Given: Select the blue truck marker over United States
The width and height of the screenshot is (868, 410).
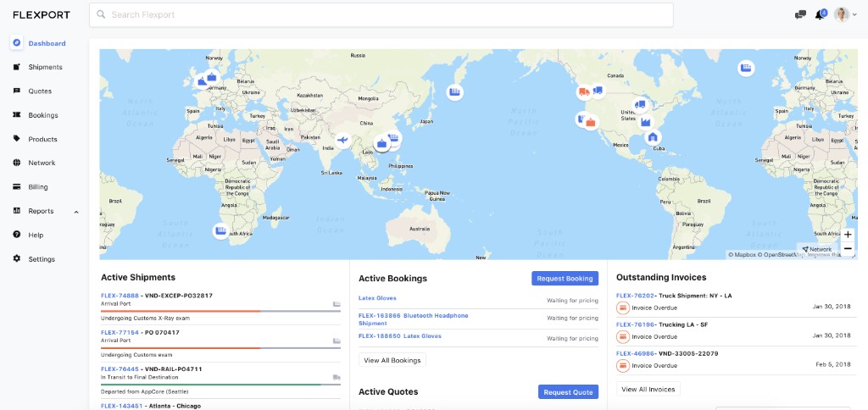Looking at the screenshot, I should (x=640, y=104).
